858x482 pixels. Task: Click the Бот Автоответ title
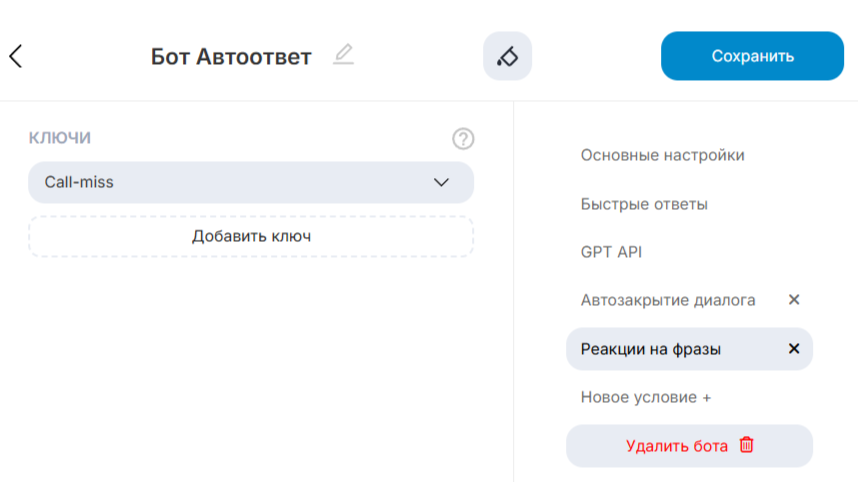pos(231,56)
